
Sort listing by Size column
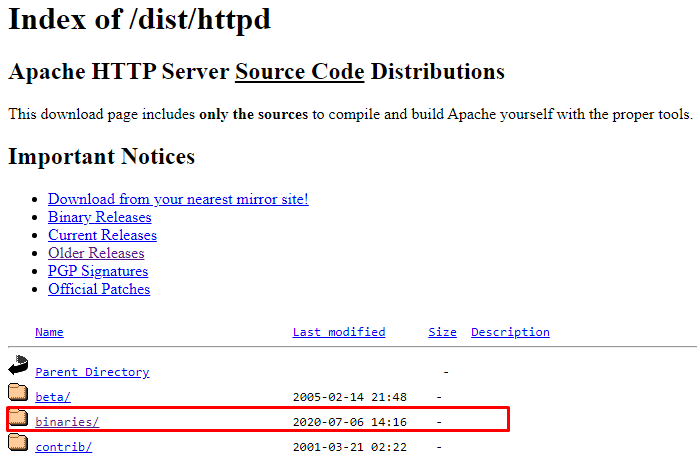[x=442, y=332]
